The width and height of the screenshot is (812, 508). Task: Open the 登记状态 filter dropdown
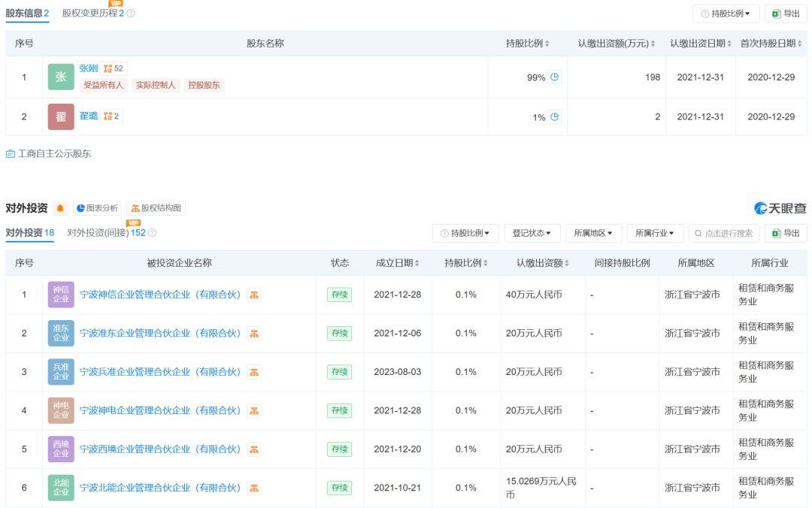tap(532, 234)
